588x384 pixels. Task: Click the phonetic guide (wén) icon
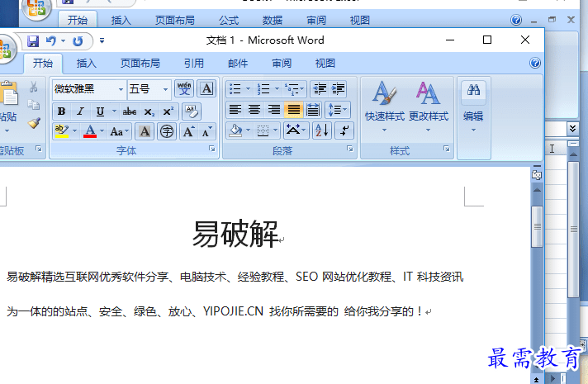[184, 89]
